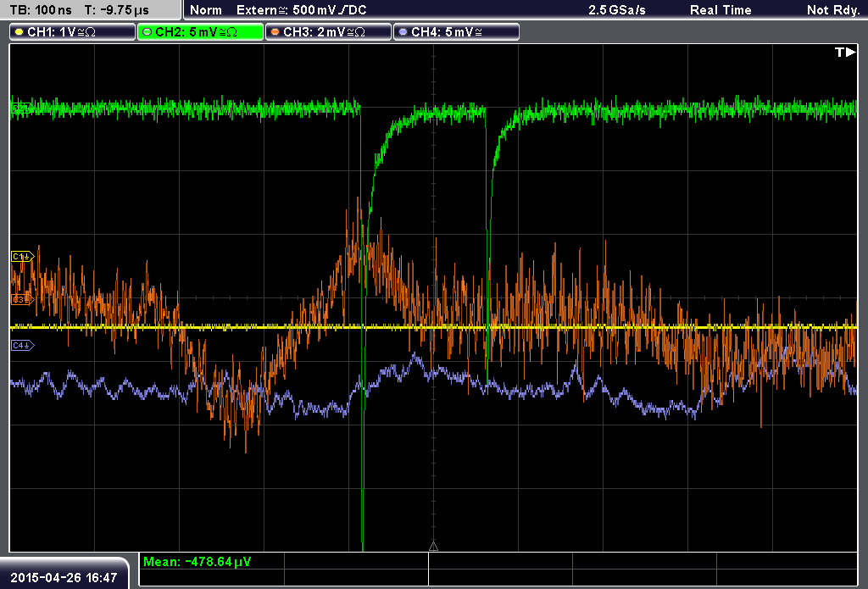This screenshot has height=589, width=868.
Task: Select the CH3: 2mV channel tab
Action: (328, 32)
